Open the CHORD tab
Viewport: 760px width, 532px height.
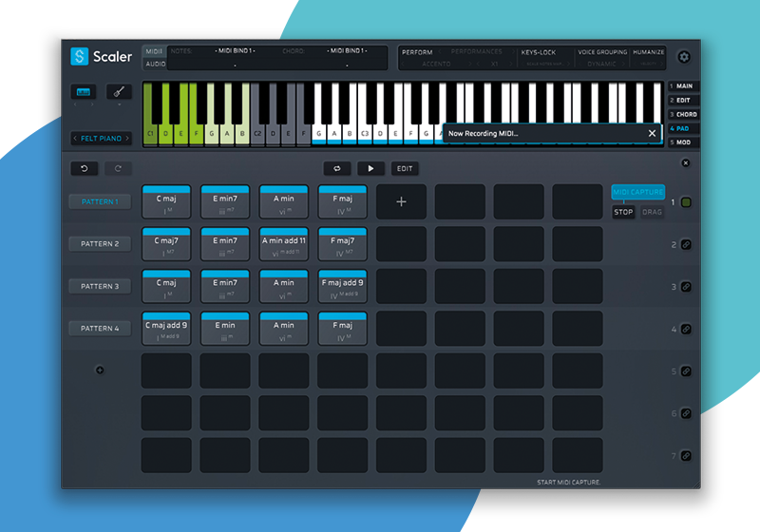point(683,114)
